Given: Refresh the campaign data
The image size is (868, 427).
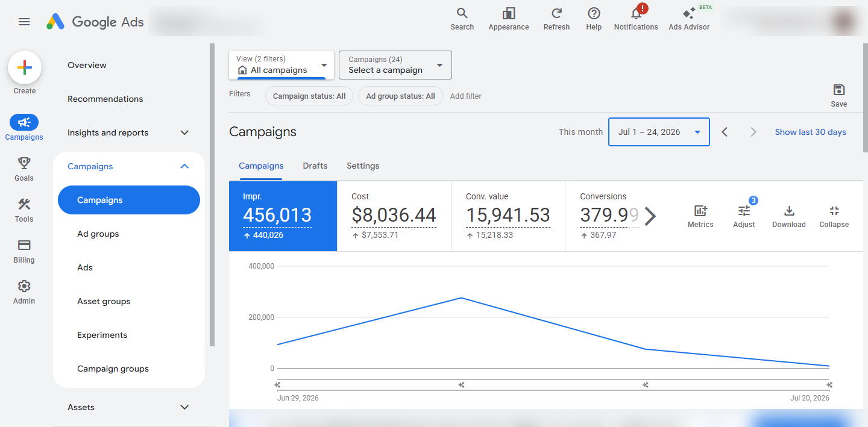Looking at the screenshot, I should [x=556, y=19].
